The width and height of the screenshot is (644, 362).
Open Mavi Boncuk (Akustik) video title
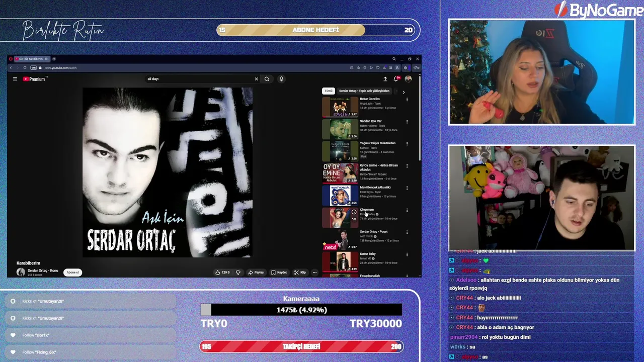click(x=375, y=188)
